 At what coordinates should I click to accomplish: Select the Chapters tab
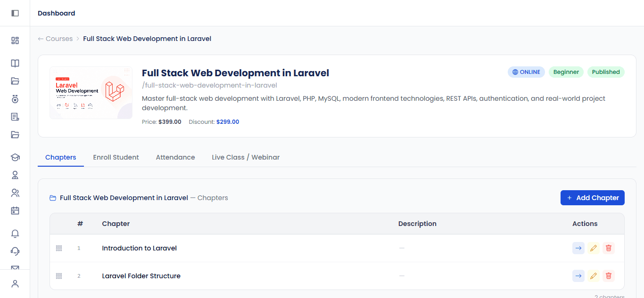pos(61,157)
